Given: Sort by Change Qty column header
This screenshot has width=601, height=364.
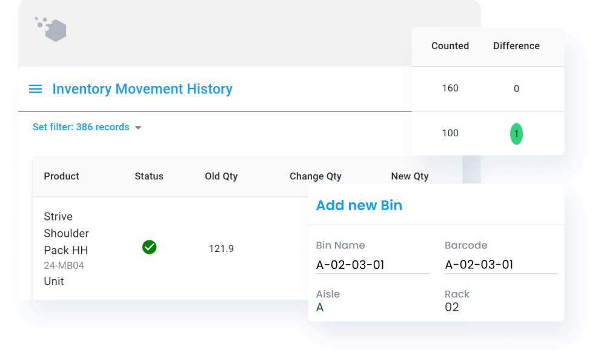Looking at the screenshot, I should tap(315, 176).
